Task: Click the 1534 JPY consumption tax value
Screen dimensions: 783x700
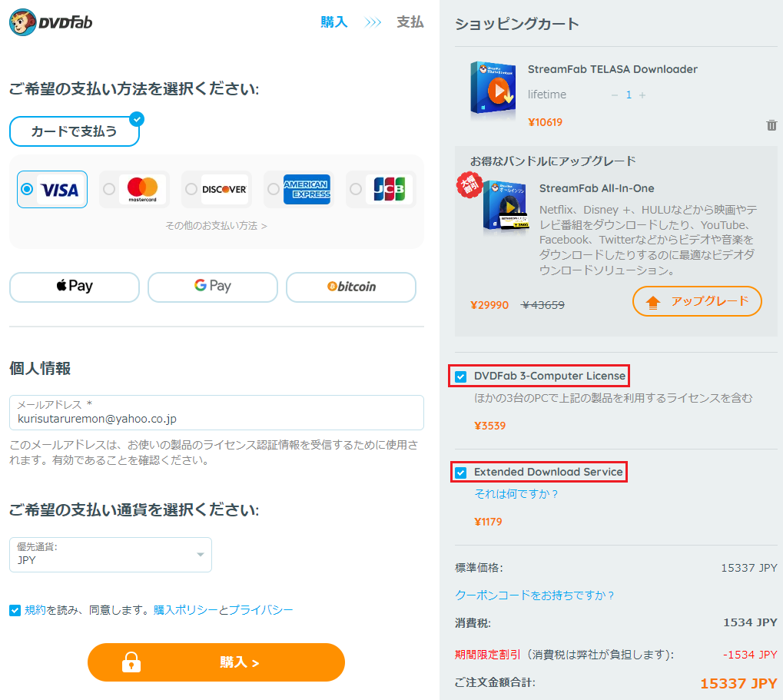Action: coord(750,622)
